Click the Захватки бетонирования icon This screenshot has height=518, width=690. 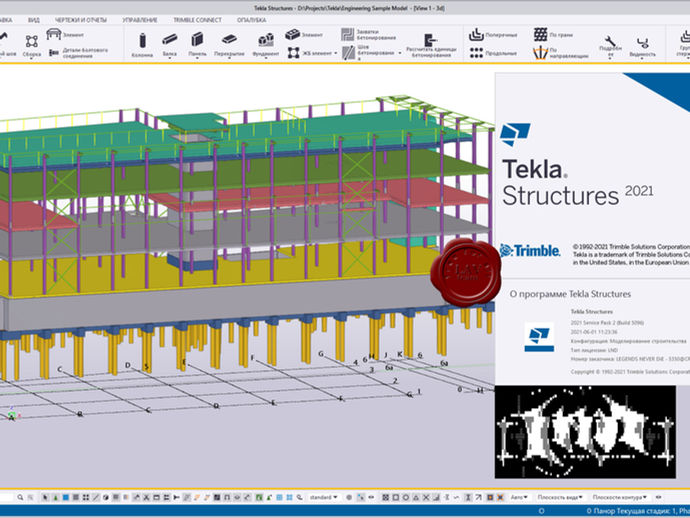click(348, 34)
